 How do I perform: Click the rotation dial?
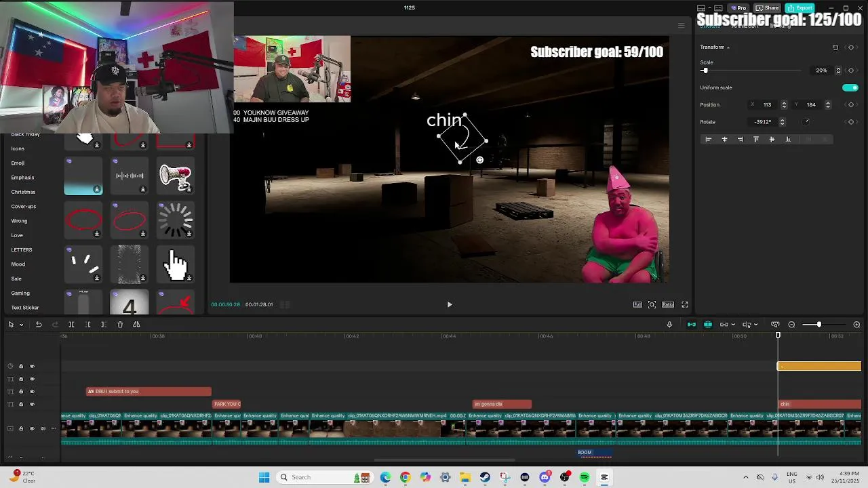[x=806, y=122]
